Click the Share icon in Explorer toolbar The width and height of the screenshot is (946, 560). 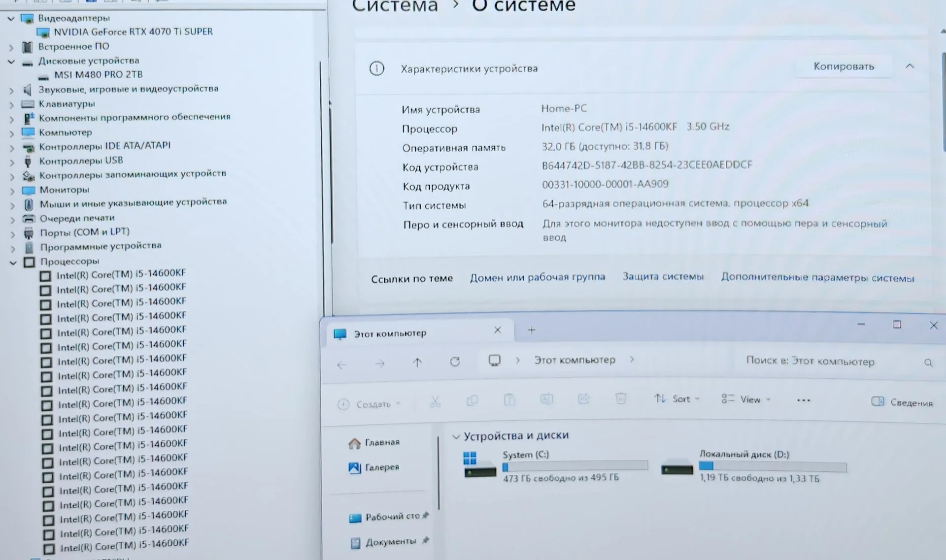click(583, 398)
